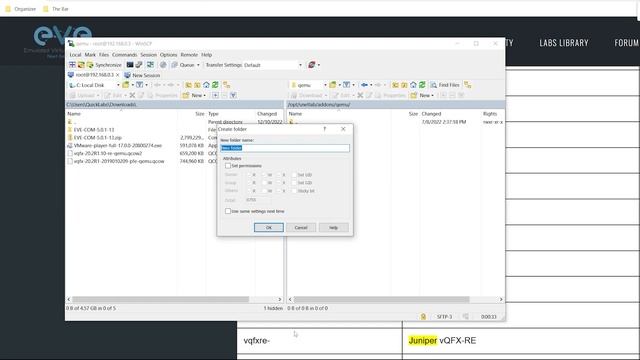Click the Synchronize toolbar button
This screenshot has height=360, width=640.
104,65
